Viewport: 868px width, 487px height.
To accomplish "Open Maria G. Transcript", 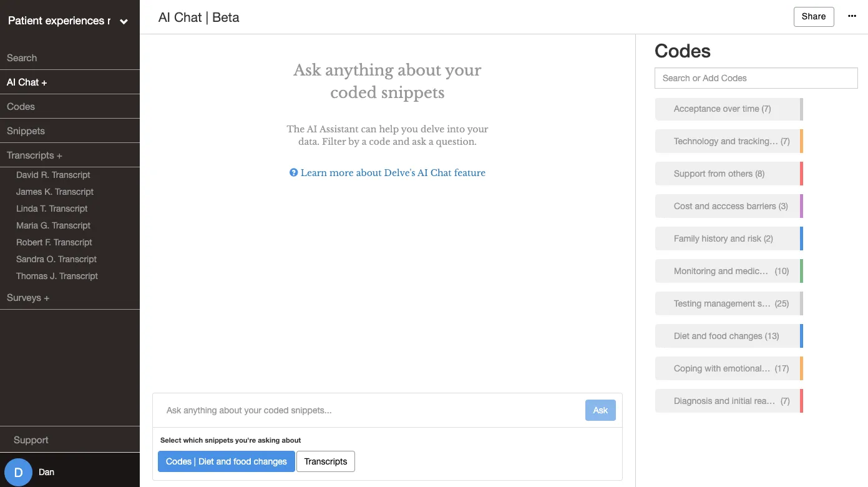I will point(53,225).
